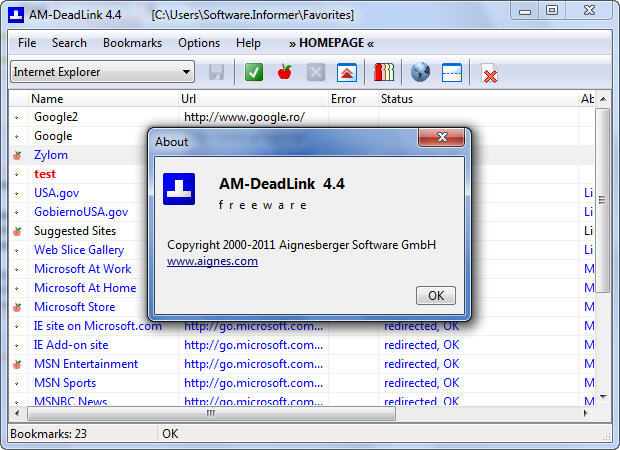Select the Suggested Sites bookmark
The width and height of the screenshot is (620, 450).
click(x=75, y=231)
